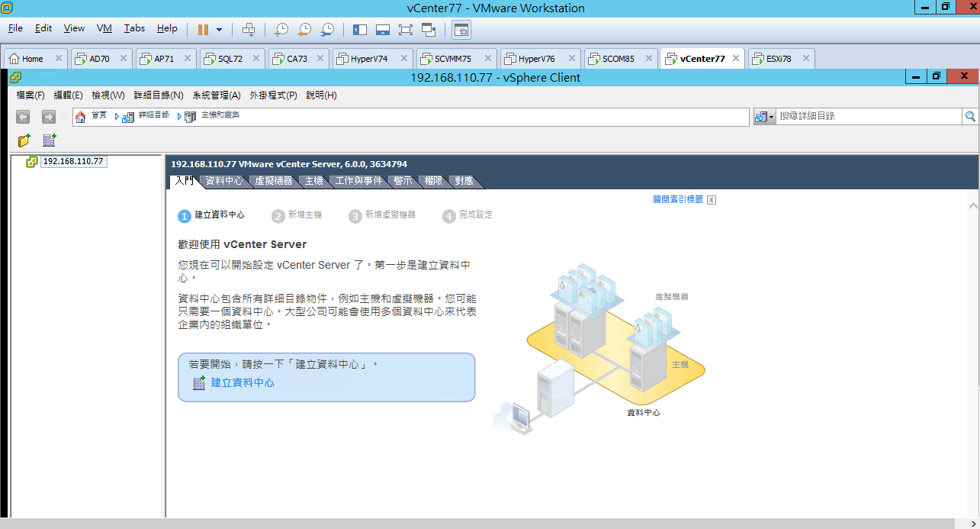Open the 系統管理(A) menu

[x=216, y=95]
